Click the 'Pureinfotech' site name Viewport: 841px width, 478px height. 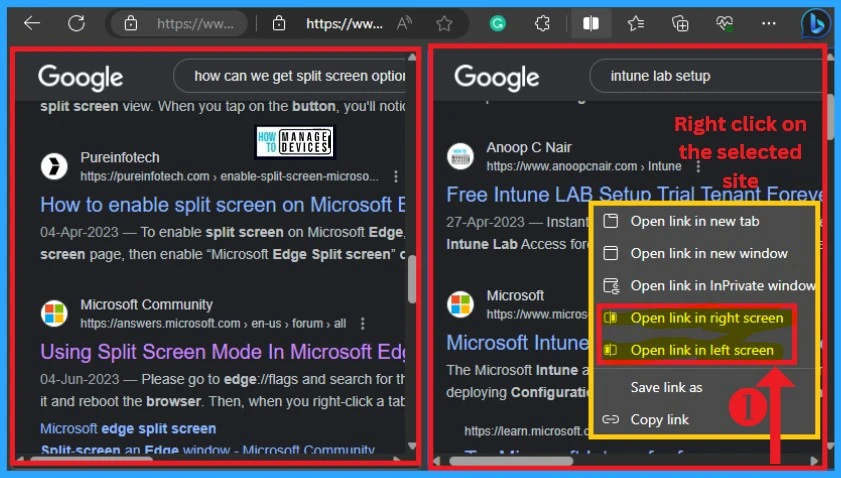120,158
